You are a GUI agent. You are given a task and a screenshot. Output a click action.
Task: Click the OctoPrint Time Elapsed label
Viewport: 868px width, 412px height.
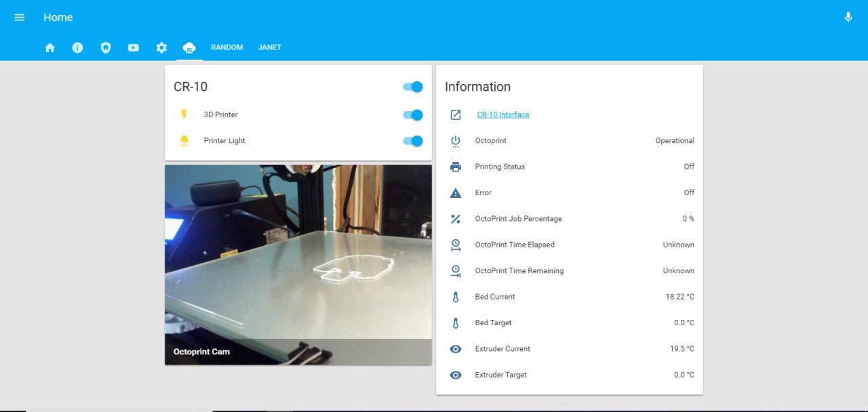pos(515,245)
